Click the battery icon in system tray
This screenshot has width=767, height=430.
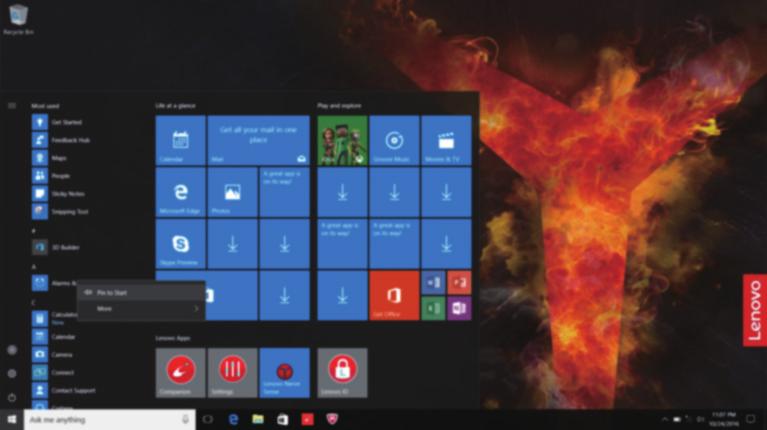point(677,420)
